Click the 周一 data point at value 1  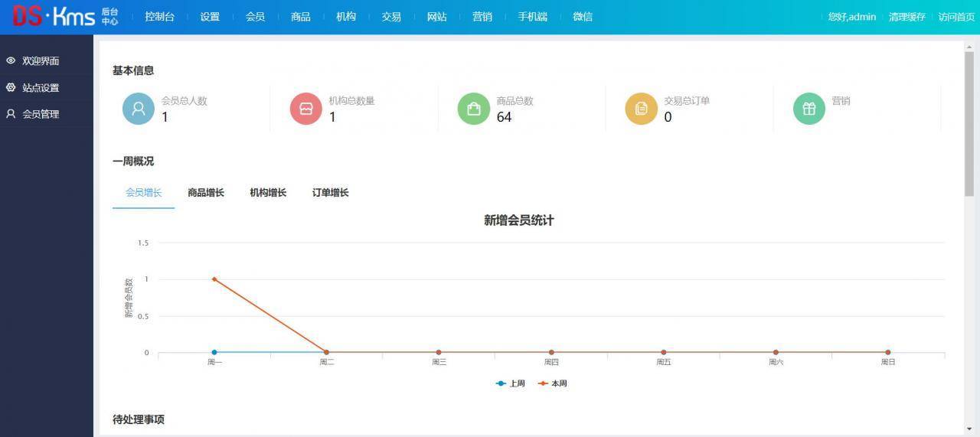[x=214, y=279]
